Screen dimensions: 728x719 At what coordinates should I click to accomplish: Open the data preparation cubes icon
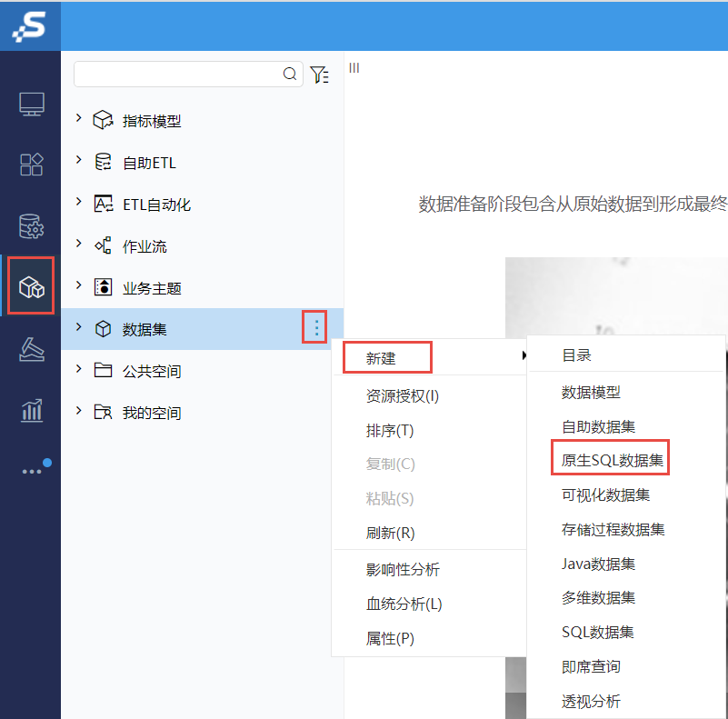(x=31, y=286)
